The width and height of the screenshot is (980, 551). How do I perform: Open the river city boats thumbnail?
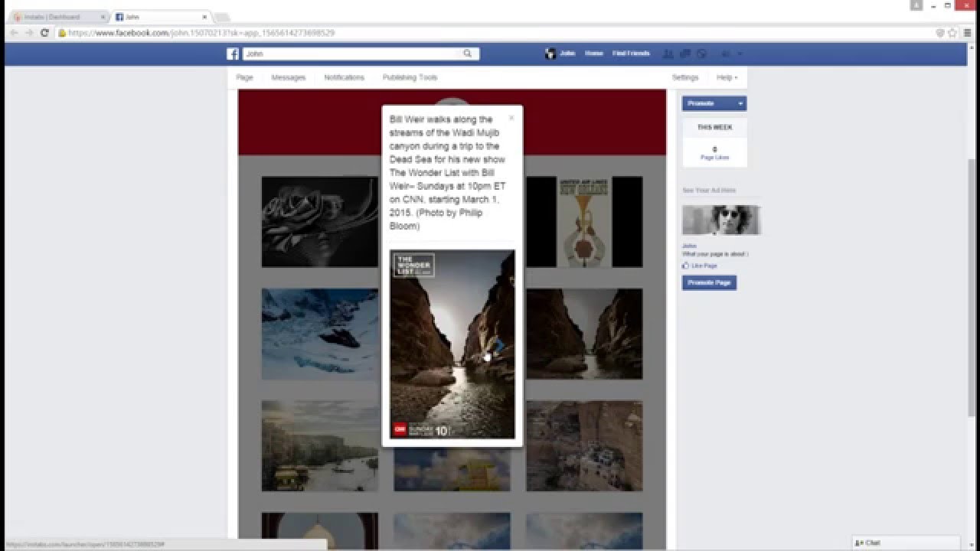tap(320, 445)
